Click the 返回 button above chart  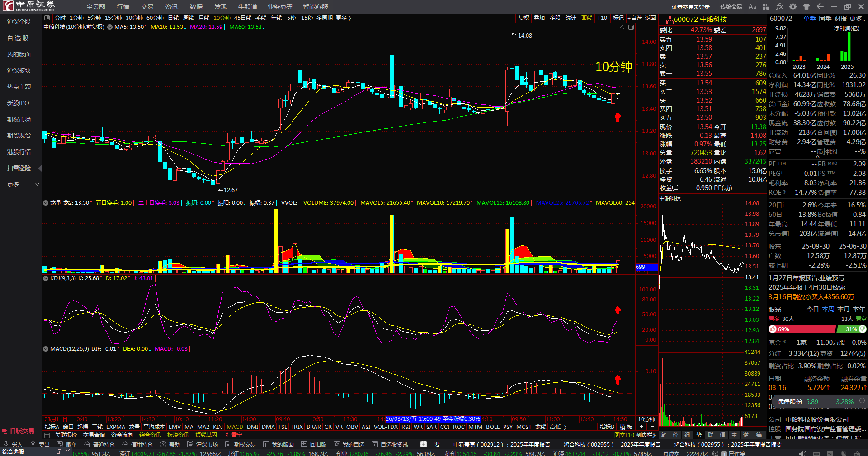651,18
